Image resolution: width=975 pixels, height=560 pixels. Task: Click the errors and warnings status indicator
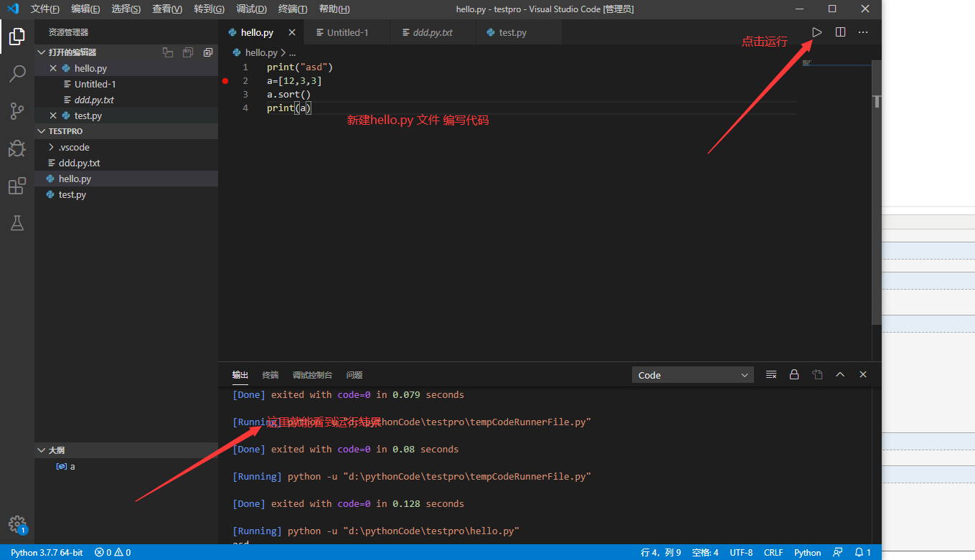tap(113, 553)
